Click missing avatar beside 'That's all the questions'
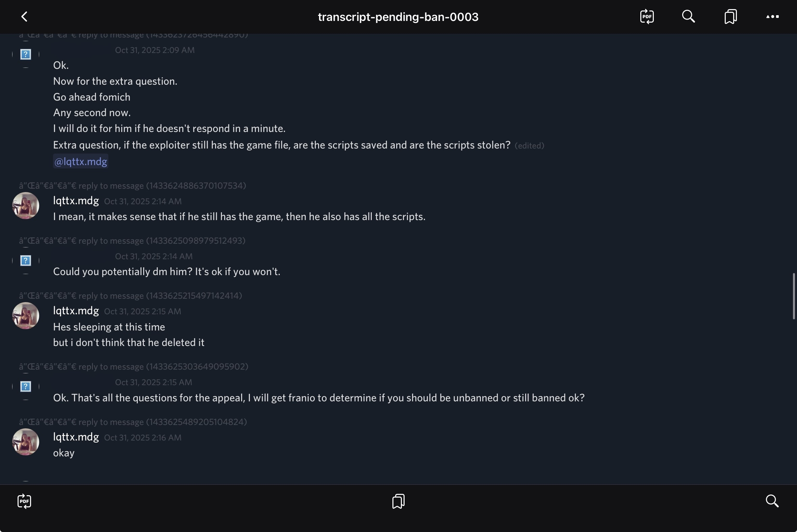 [x=26, y=387]
